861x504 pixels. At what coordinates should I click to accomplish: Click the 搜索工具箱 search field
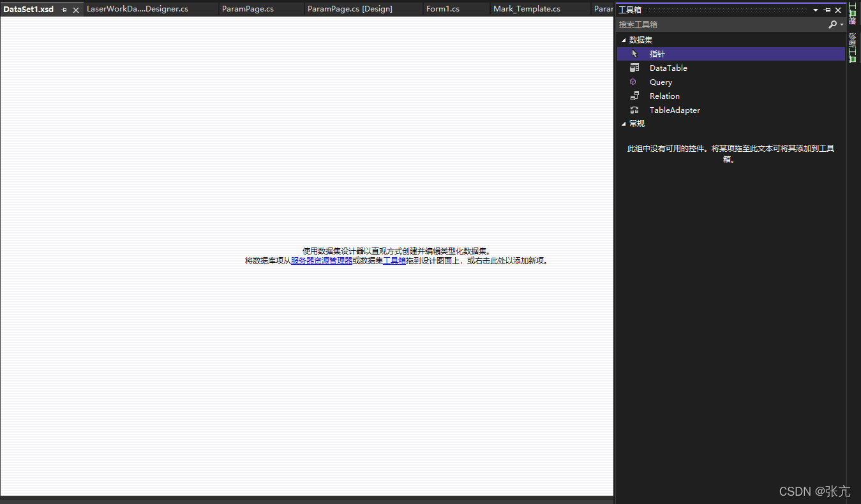[721, 24]
